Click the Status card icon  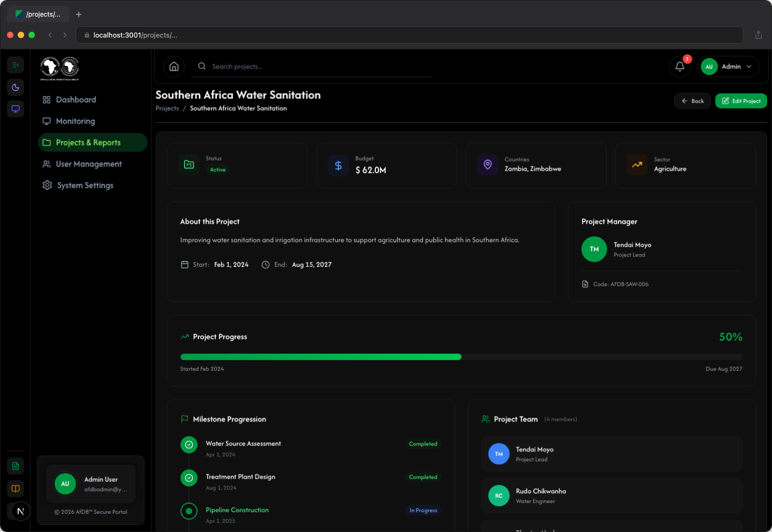click(189, 164)
